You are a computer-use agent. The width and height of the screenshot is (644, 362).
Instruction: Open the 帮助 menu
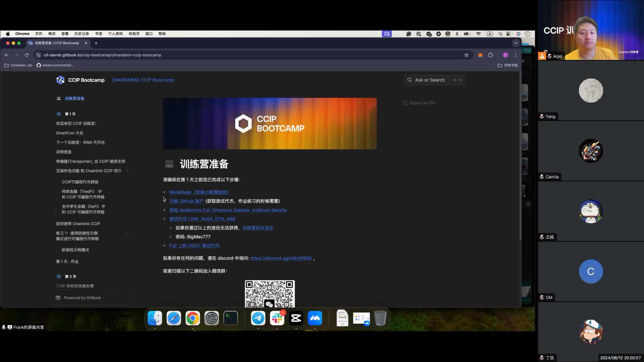[x=162, y=34]
